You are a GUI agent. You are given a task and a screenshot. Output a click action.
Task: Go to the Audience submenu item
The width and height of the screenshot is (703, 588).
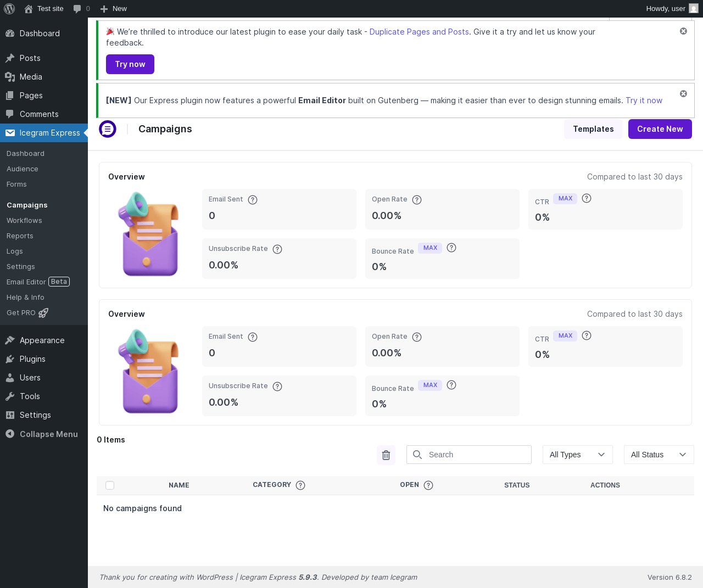click(23, 169)
